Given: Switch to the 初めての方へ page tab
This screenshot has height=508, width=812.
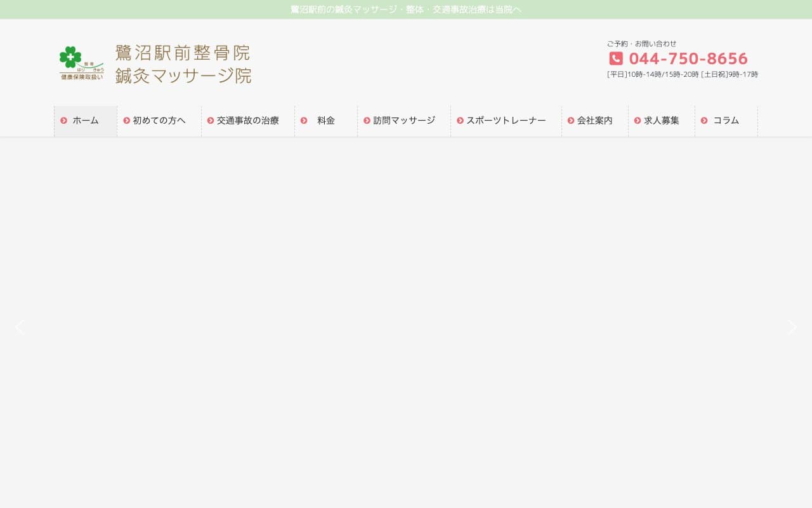Looking at the screenshot, I should point(159,121).
